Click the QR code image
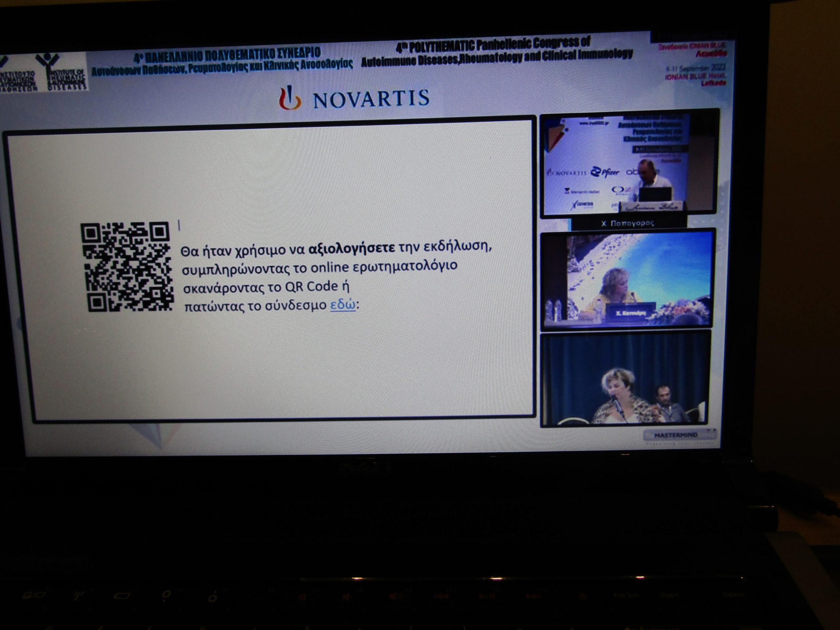 point(127,267)
